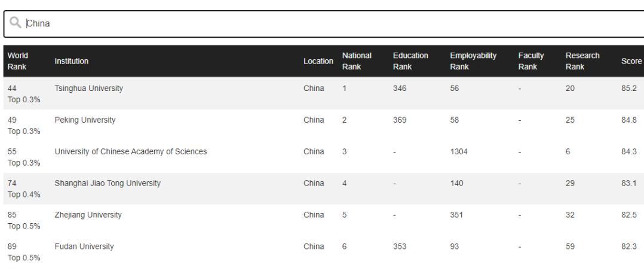Viewport: 644px width, 271px height.
Task: Click Tsinghua row's China location
Action: [x=314, y=88]
